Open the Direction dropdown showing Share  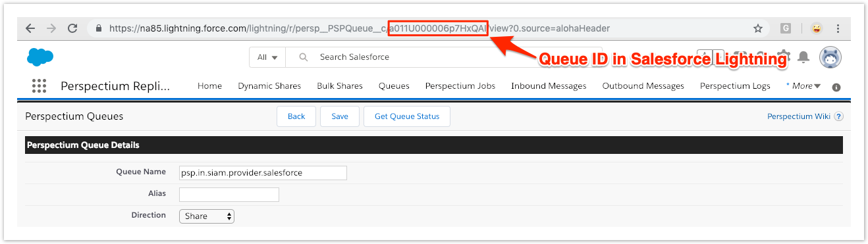(207, 216)
